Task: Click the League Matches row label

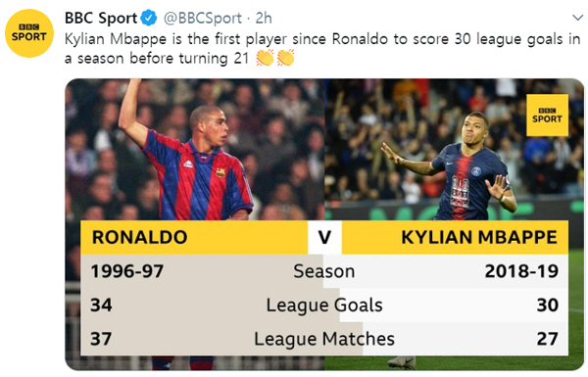Action: 324,339
